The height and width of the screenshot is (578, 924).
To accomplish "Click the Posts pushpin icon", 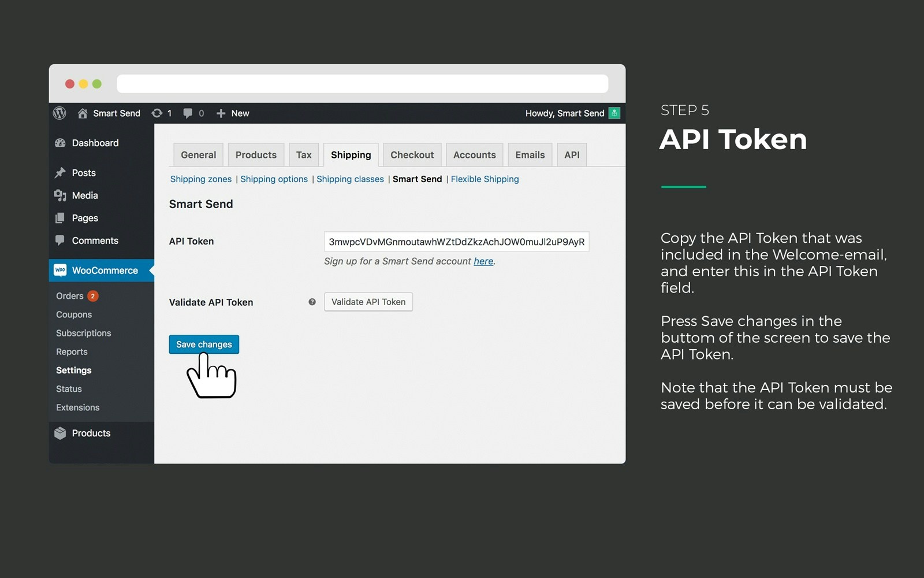I will tap(61, 172).
